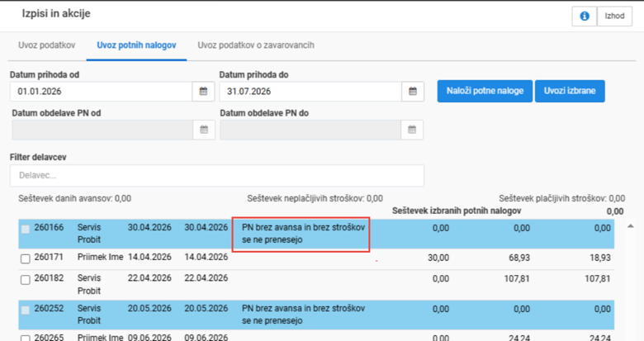The width and height of the screenshot is (644, 341).
Task: Click Uvozi izbrane button
Action: point(570,91)
